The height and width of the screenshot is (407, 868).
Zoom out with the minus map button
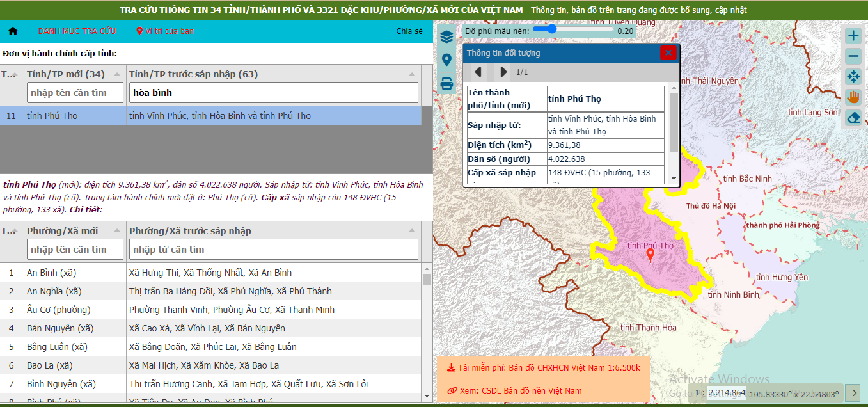[853, 56]
